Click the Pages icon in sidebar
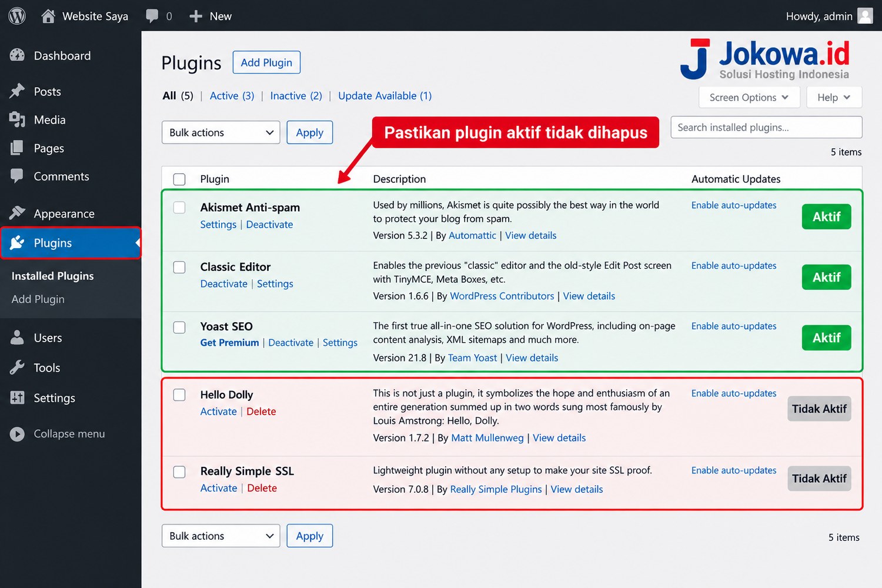This screenshot has height=588, width=882. 18,148
